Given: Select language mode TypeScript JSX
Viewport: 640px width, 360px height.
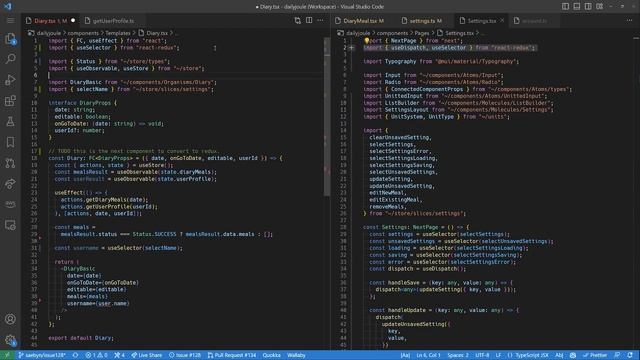Looking at the screenshot, I should pos(528,355).
